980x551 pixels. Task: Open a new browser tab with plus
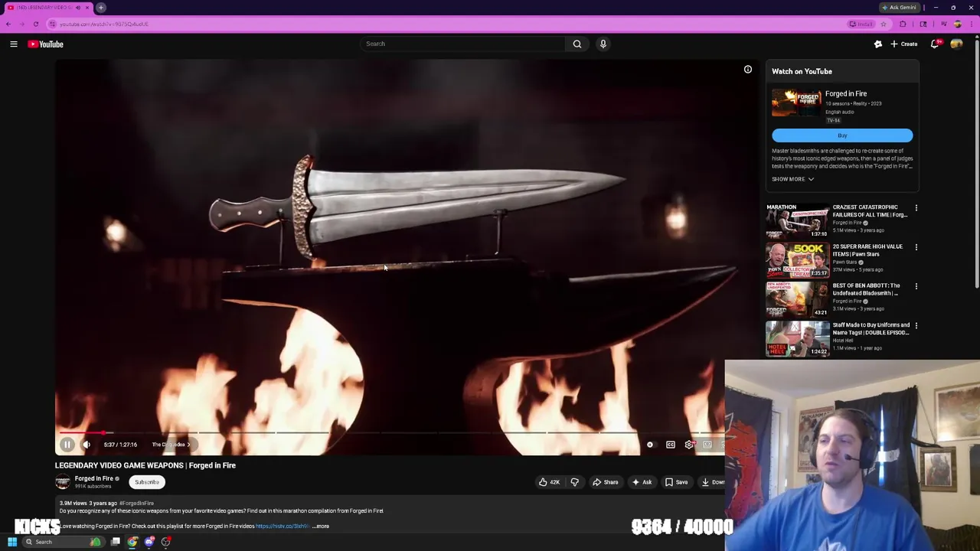click(x=100, y=8)
